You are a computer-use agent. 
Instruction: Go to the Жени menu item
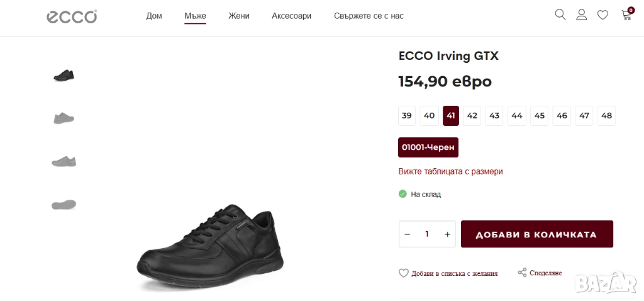click(x=239, y=16)
